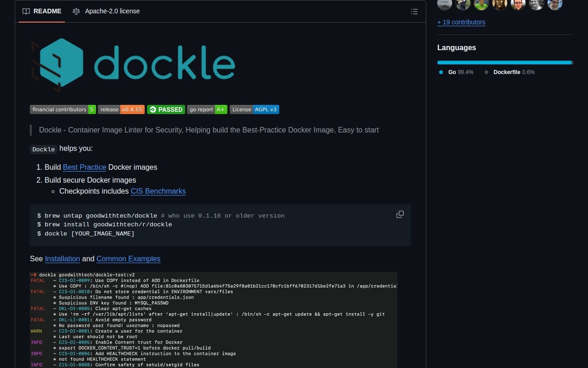Visit the Common Examples link

pos(128,259)
